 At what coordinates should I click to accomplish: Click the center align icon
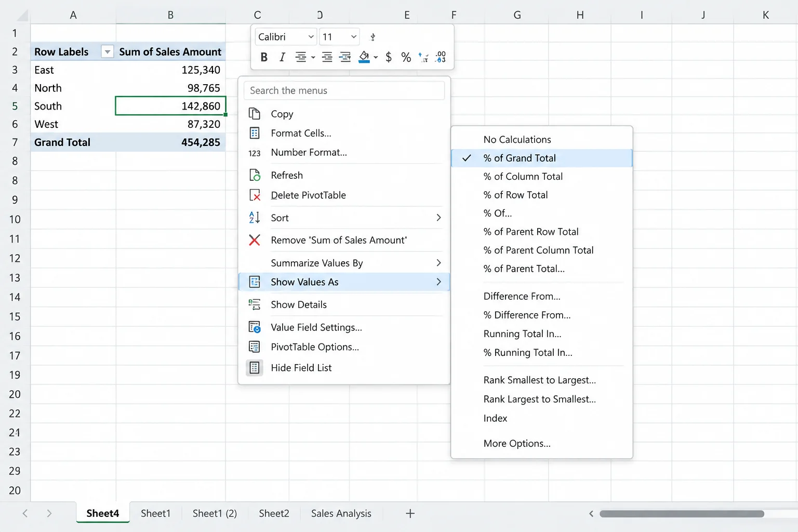tap(300, 57)
